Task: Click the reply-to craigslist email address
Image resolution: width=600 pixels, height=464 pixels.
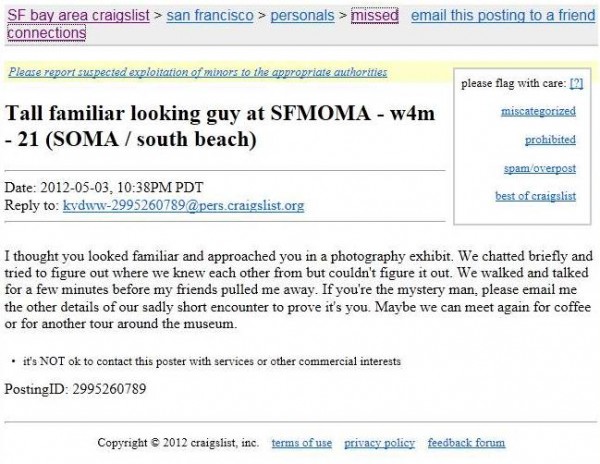Action: click(183, 205)
